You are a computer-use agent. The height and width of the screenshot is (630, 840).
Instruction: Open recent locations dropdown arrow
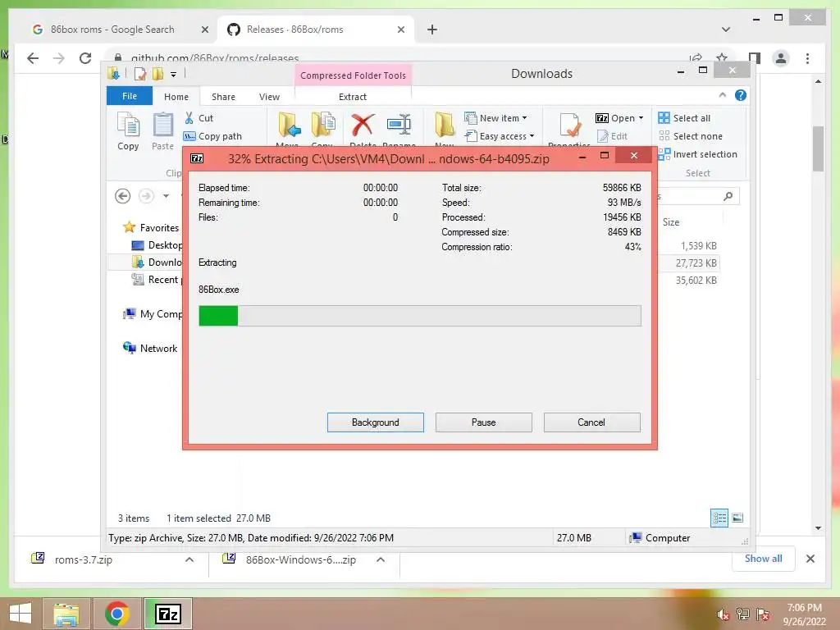tap(166, 196)
